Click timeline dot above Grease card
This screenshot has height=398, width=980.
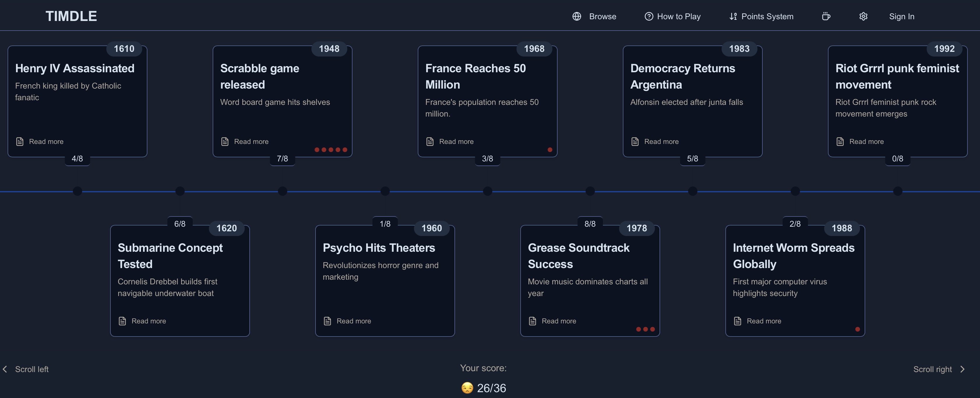point(590,191)
